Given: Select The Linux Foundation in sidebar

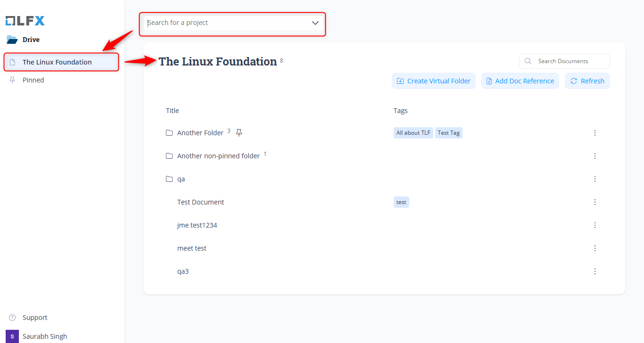Looking at the screenshot, I should tap(57, 62).
